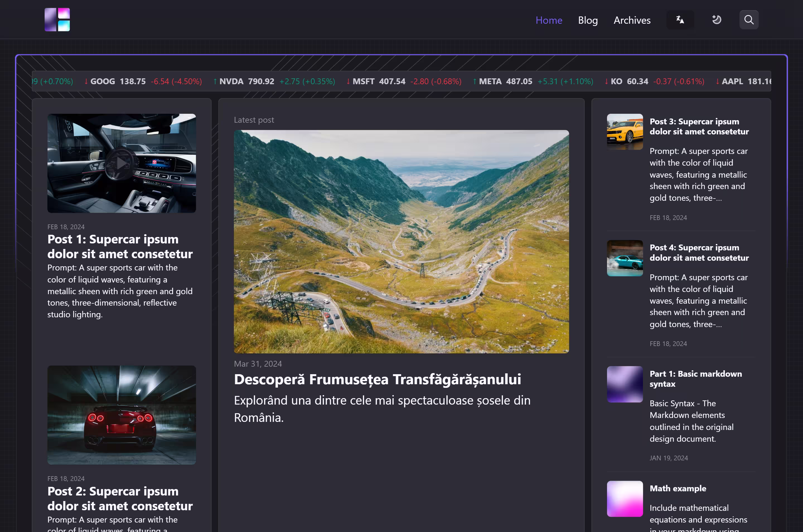
Task: Open the Blog section
Action: [587, 20]
